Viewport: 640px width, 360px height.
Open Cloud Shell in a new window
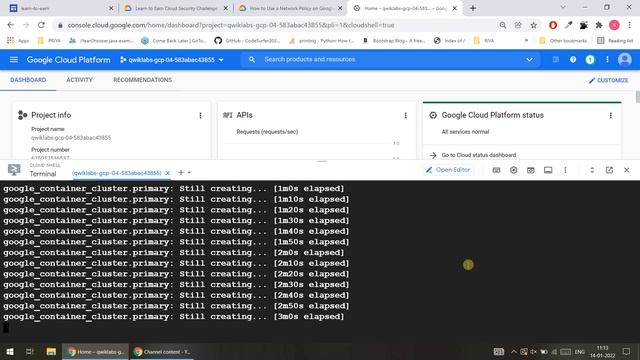click(609, 170)
